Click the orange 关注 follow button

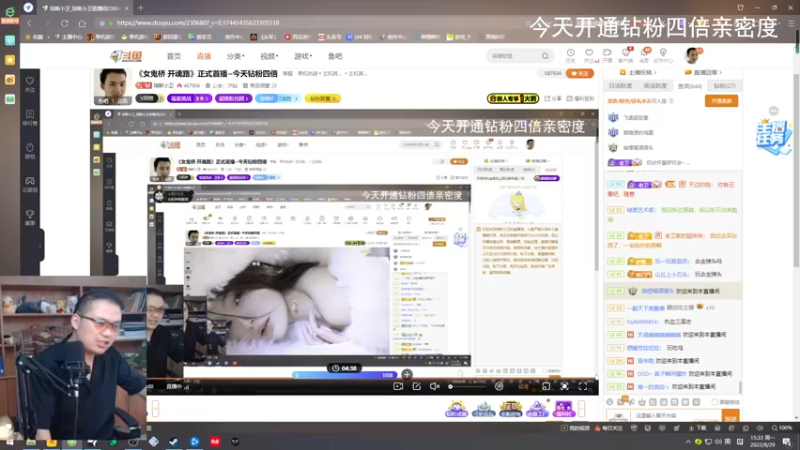pyautogui.click(x=580, y=73)
